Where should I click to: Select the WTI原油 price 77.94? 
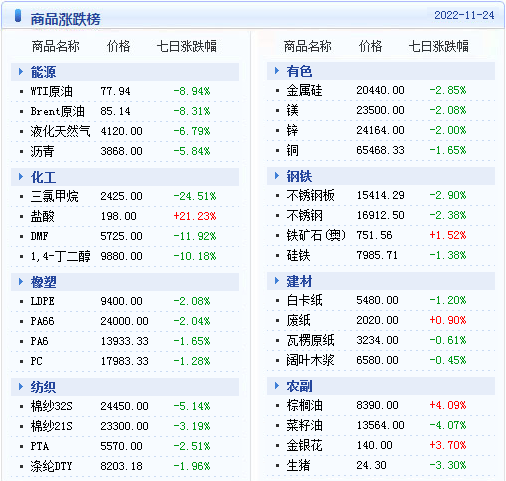[x=115, y=91]
